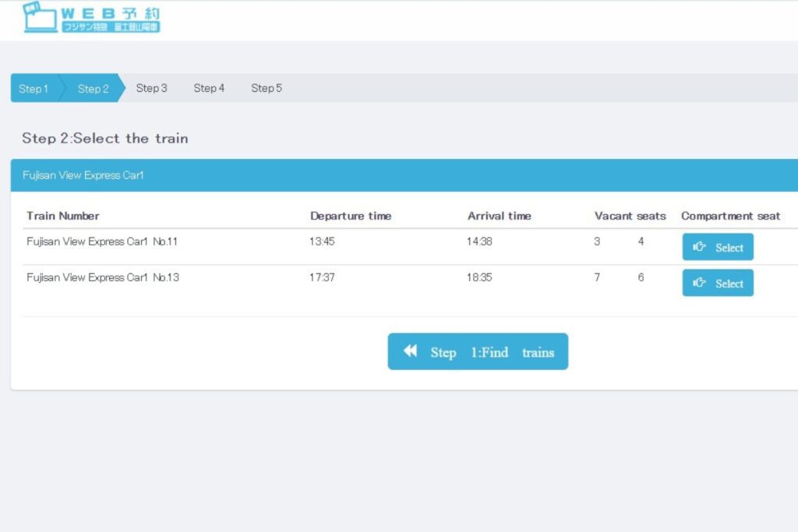
Task: Click the Train Number column header
Action: (x=63, y=216)
